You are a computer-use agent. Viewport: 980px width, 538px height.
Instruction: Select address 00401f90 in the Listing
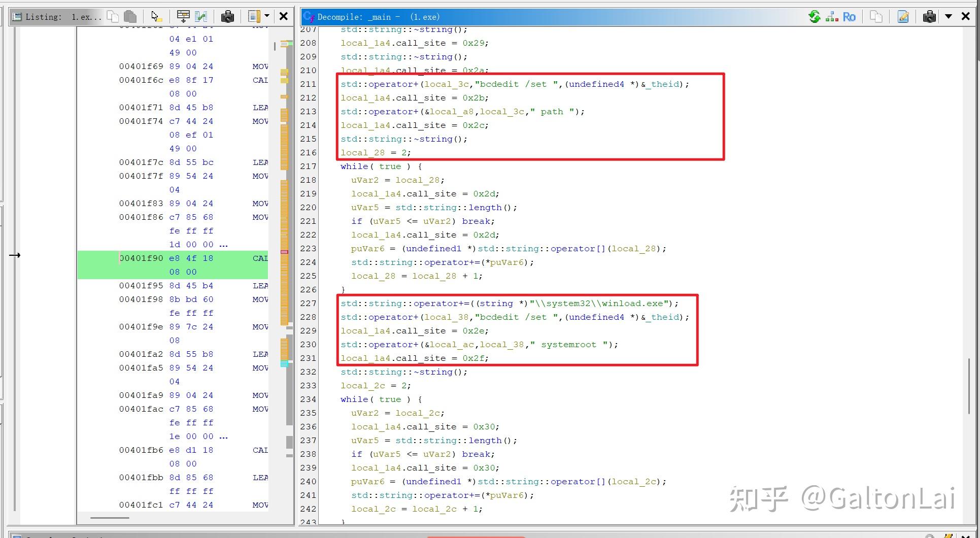(141, 258)
